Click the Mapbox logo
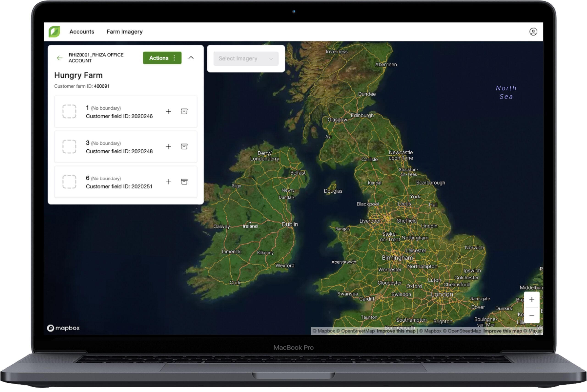The image size is (587, 392). coord(64,328)
